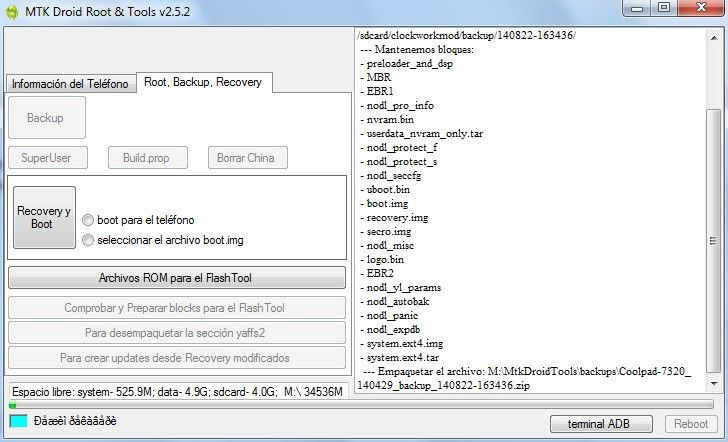
Task: Click the 'system.ext4.tar' log entry
Action: coord(399,358)
